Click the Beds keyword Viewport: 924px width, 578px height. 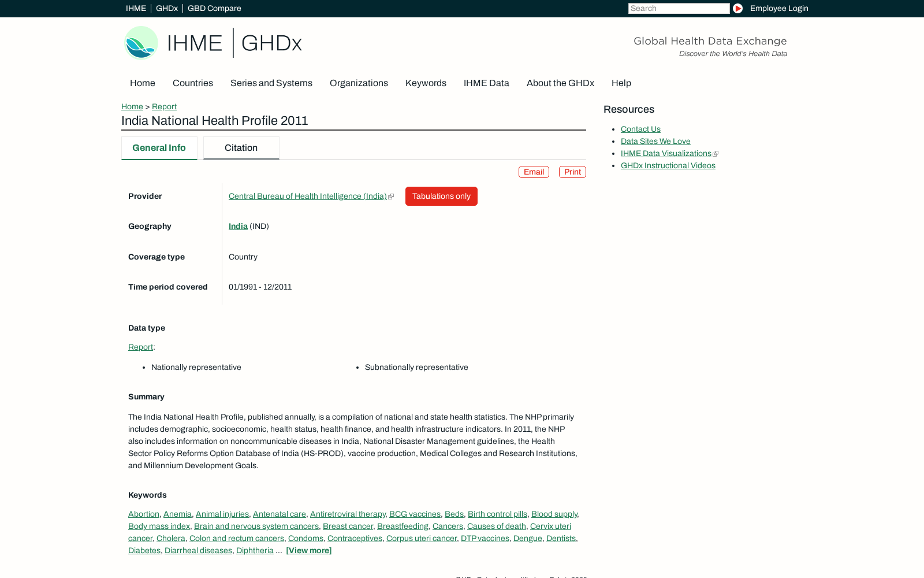click(x=454, y=514)
